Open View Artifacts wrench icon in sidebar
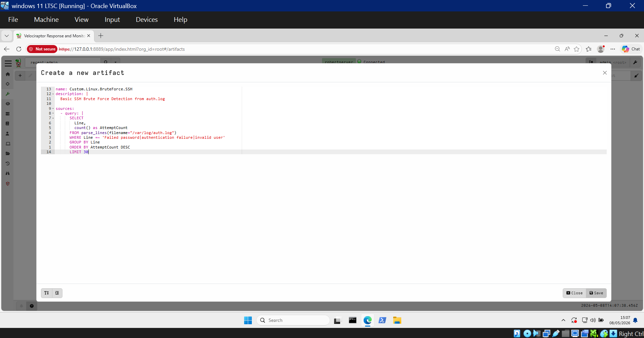 tap(8, 94)
